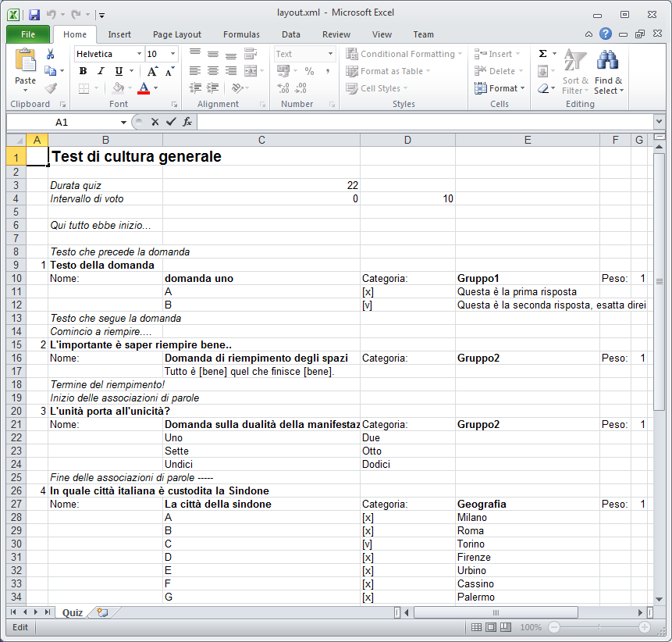Image resolution: width=672 pixels, height=642 pixels.
Task: Open Find & Select binoculars
Action: click(x=608, y=72)
